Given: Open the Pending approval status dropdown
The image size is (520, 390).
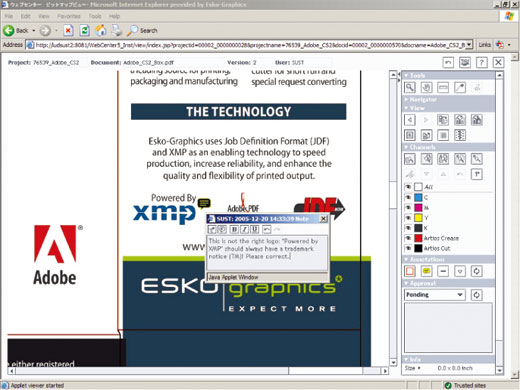Looking at the screenshot, I should 435,295.
